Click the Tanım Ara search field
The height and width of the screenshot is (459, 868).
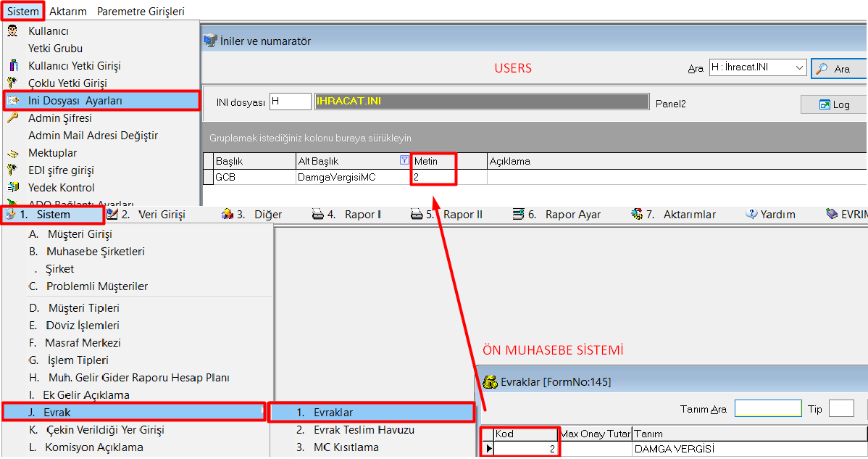tap(768, 409)
